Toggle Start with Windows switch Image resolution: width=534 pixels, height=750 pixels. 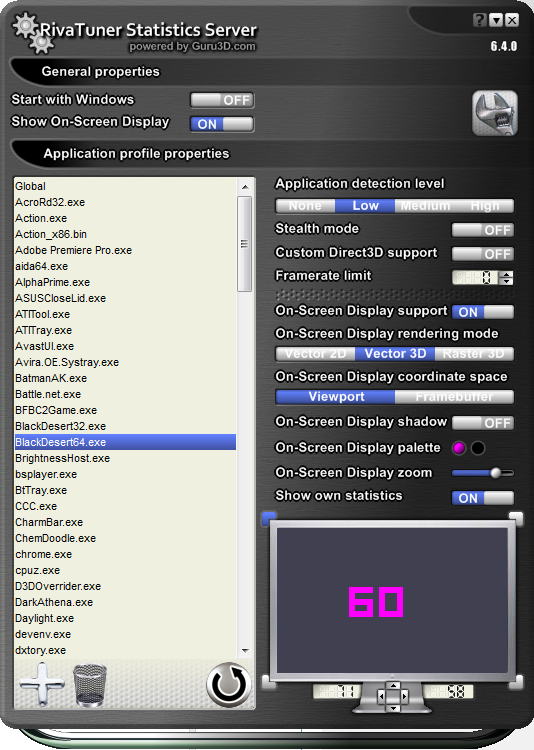coord(222,100)
